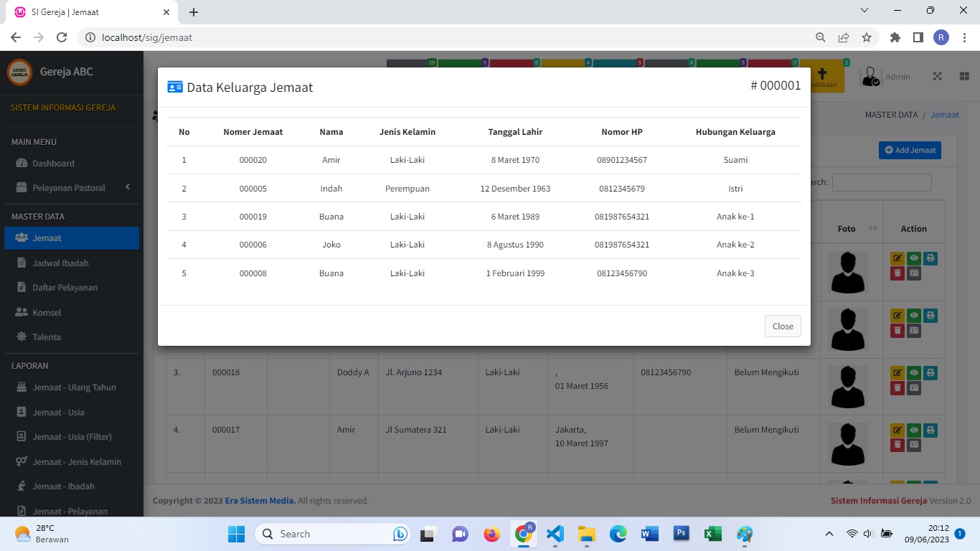
Task: Close the Data Keluarga Jemaat dialog
Action: tap(782, 326)
